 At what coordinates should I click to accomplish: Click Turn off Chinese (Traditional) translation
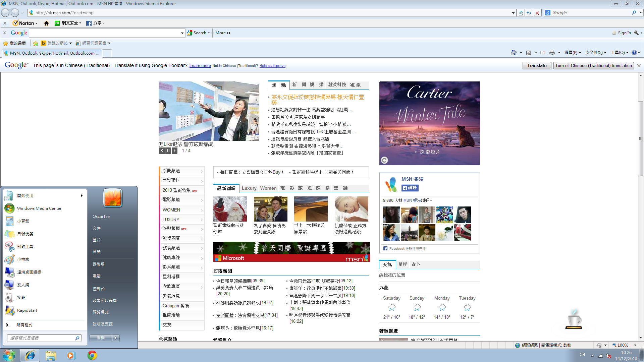(x=593, y=66)
